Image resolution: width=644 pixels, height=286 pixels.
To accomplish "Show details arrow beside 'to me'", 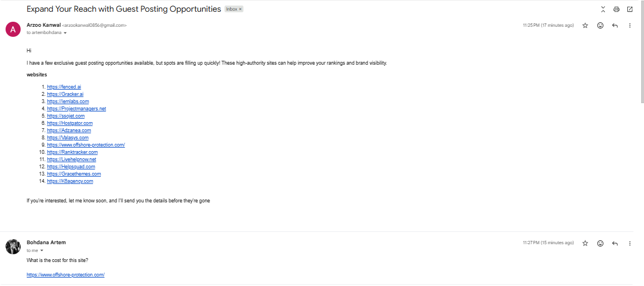I will click(x=42, y=251).
